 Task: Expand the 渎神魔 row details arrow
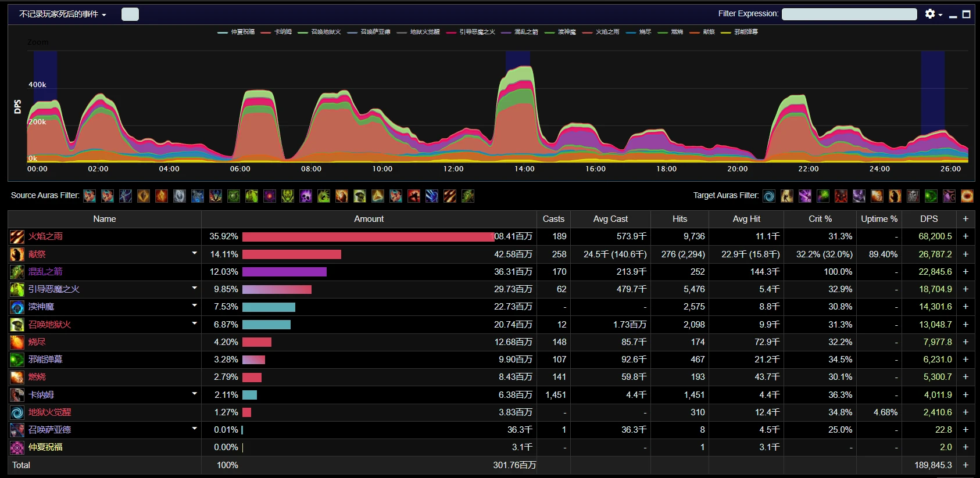pos(195,306)
